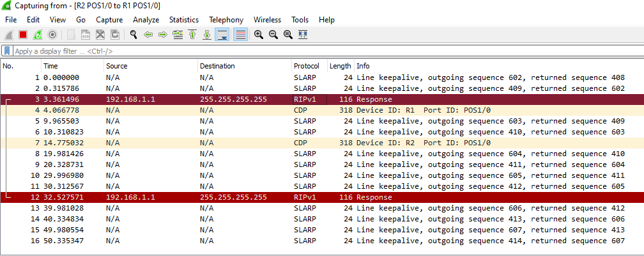Click the Wireshark fin icon in title bar
This screenshot has height=256, width=644.
pyautogui.click(x=7, y=6)
